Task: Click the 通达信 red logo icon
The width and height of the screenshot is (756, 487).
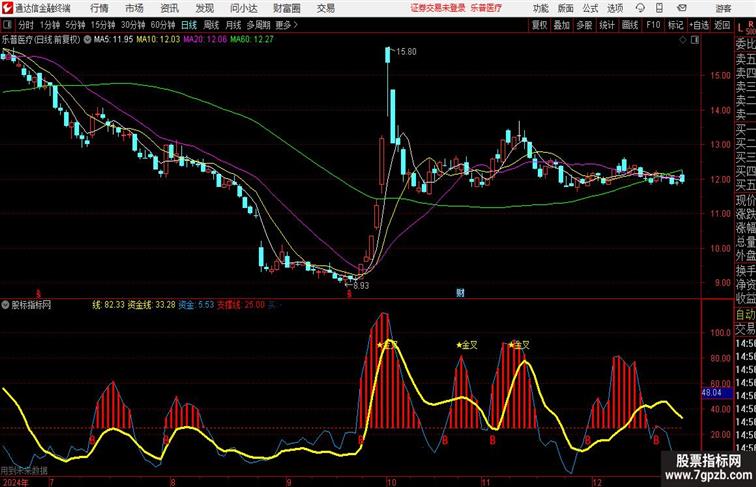Action: tap(7, 8)
